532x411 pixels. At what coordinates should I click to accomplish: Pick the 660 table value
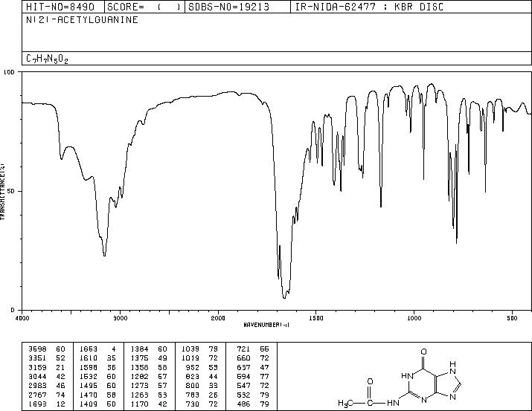(243, 357)
